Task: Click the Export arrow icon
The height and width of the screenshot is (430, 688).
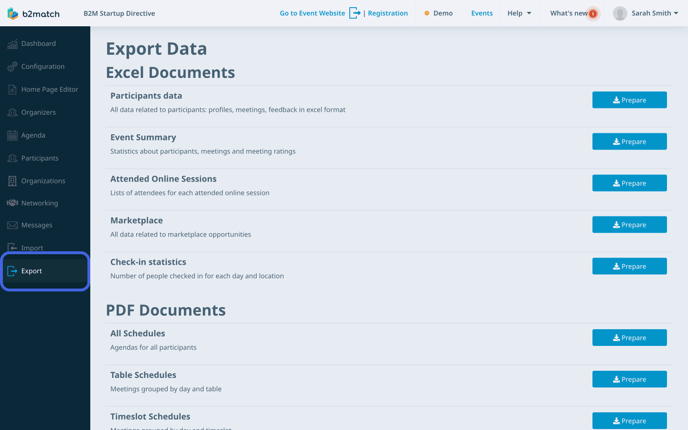Action: (x=12, y=271)
